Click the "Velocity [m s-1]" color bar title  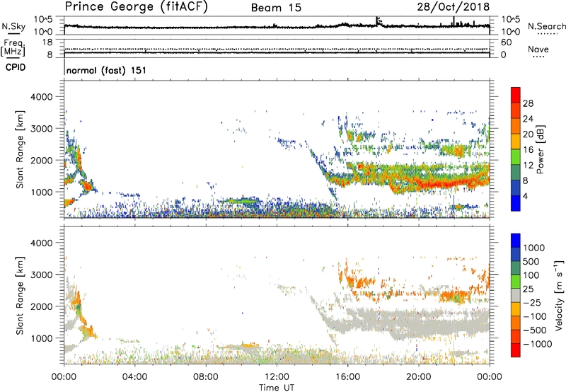click(x=559, y=295)
